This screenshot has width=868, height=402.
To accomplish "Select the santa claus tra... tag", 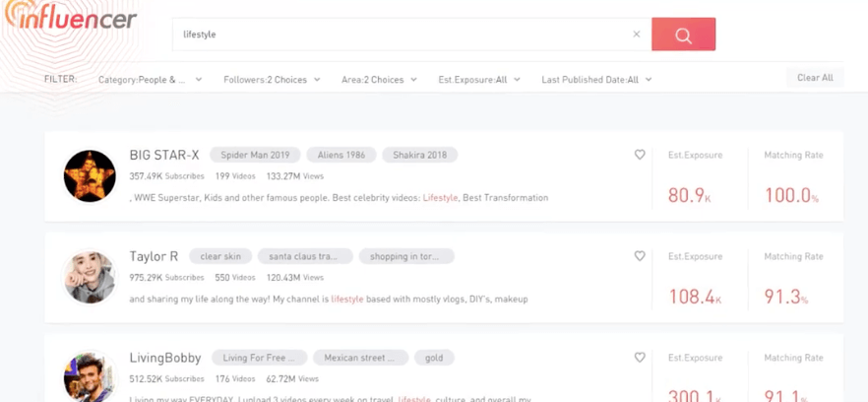I will tap(305, 256).
